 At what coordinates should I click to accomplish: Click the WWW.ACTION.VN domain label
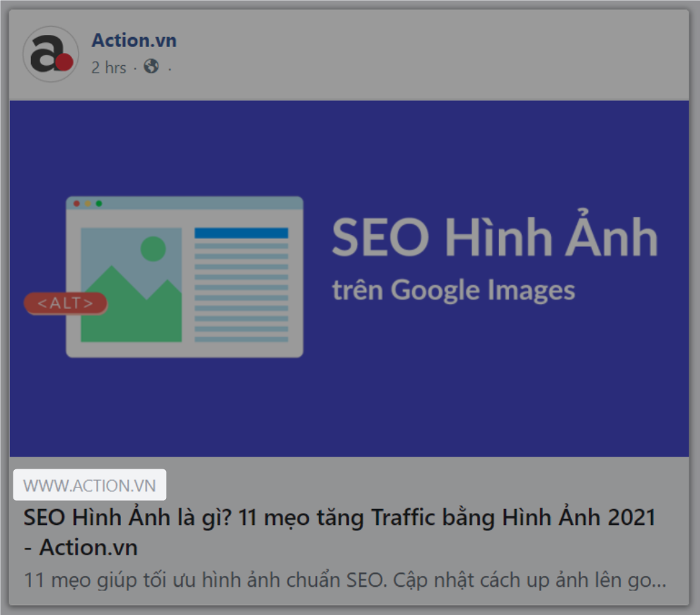click(90, 485)
